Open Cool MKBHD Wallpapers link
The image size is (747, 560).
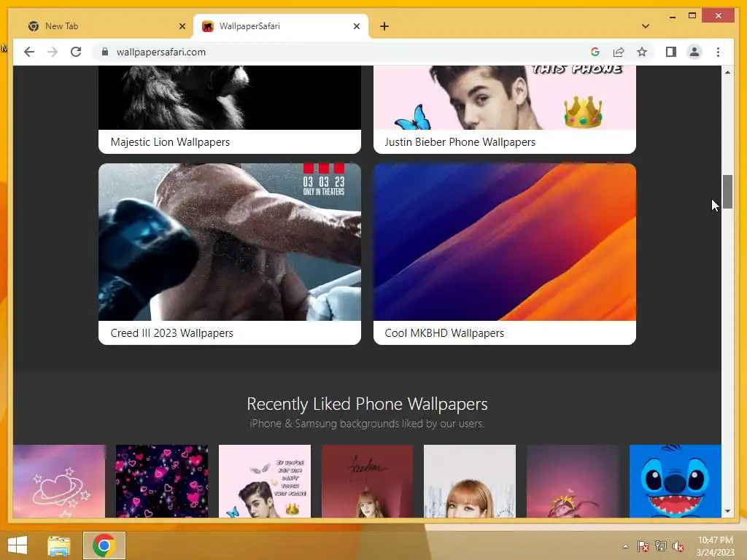tap(444, 332)
